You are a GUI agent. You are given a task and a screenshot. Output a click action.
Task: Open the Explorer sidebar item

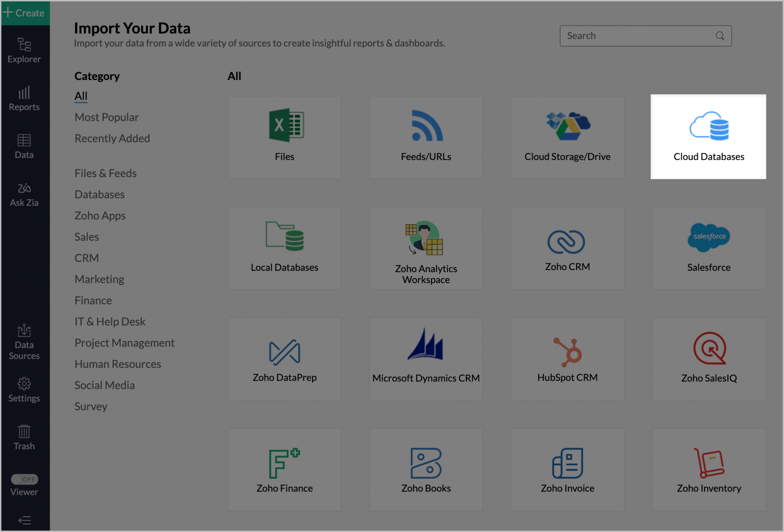tap(24, 50)
